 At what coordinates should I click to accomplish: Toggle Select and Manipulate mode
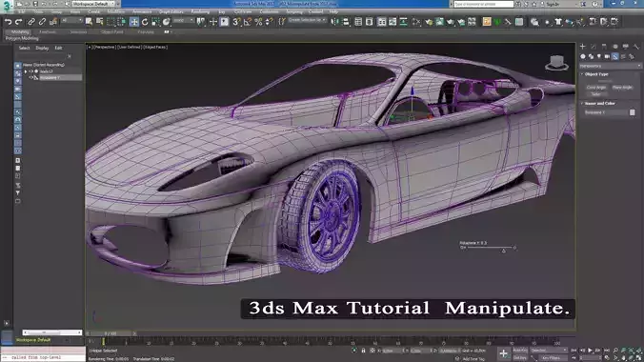pyautogui.click(x=212, y=22)
